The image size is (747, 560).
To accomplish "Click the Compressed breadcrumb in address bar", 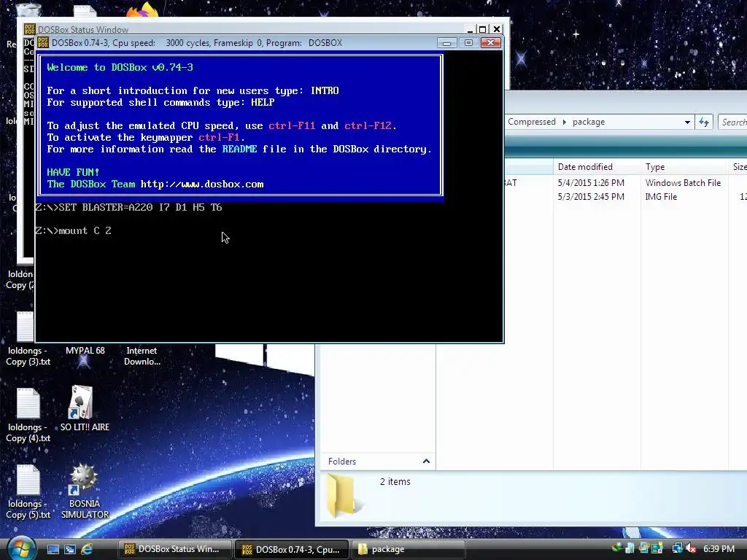I will point(532,122).
